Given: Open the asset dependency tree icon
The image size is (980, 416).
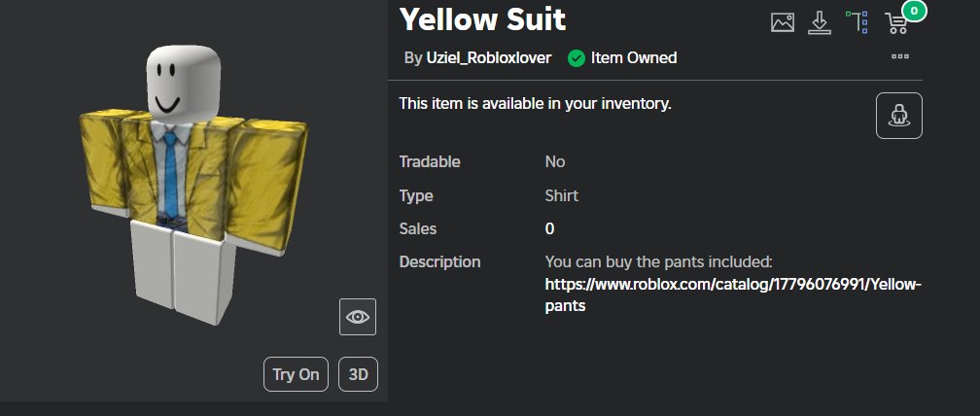Looking at the screenshot, I should (x=857, y=21).
